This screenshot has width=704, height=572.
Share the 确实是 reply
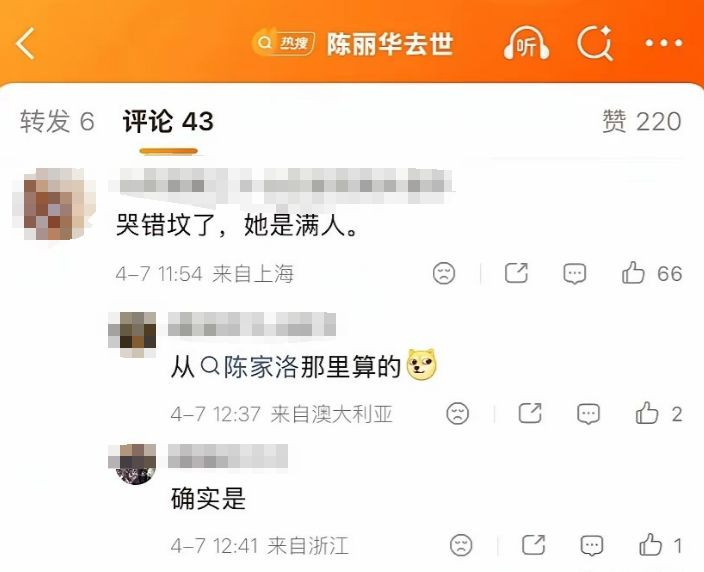click(x=533, y=545)
